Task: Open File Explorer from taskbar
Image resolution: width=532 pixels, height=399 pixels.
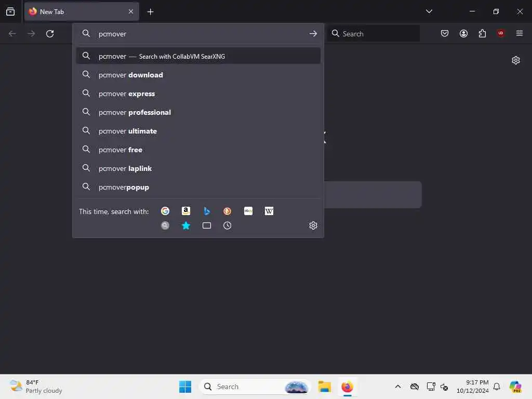Action: [x=324, y=387]
